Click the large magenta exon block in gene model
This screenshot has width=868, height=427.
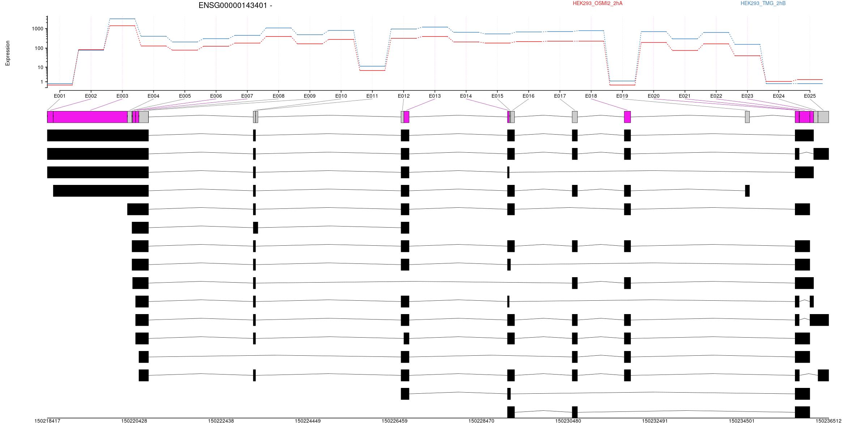tap(90, 117)
